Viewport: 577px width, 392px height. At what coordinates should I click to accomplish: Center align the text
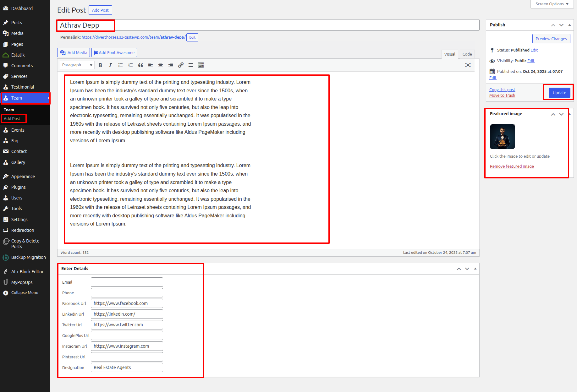[161, 65]
